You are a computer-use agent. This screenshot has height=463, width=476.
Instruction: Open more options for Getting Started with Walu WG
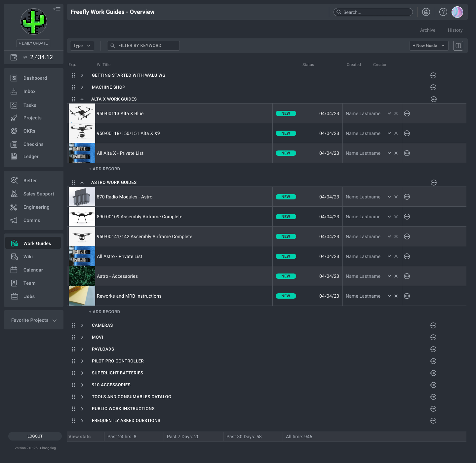(x=433, y=75)
